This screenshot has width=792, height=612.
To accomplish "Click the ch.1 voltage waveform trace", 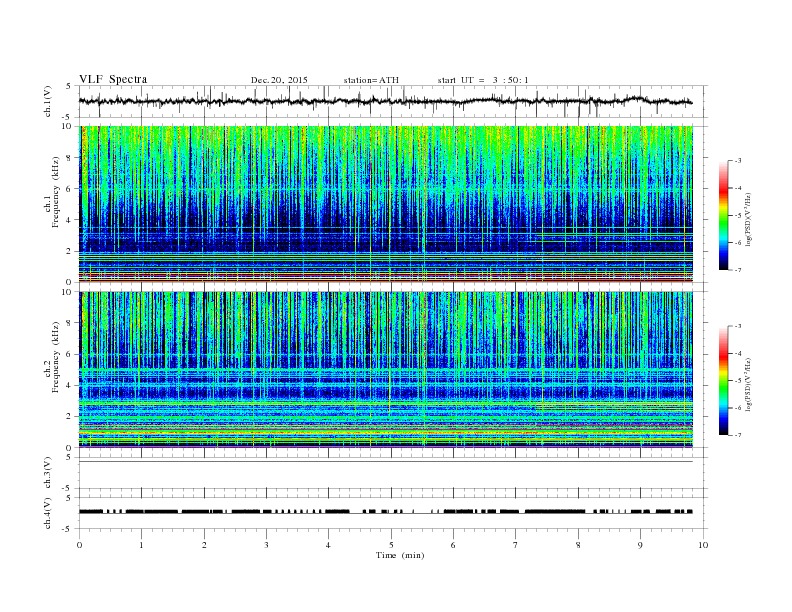I will [x=385, y=101].
